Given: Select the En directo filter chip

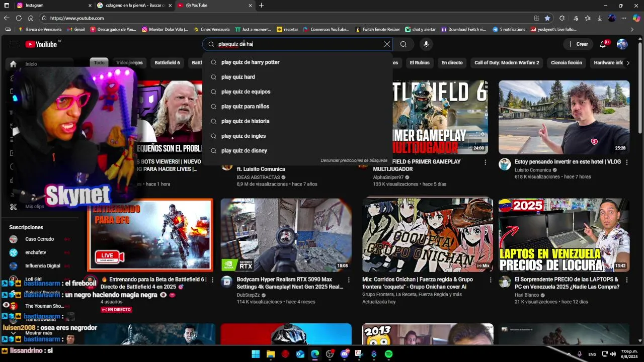Looking at the screenshot, I should pyautogui.click(x=452, y=63).
